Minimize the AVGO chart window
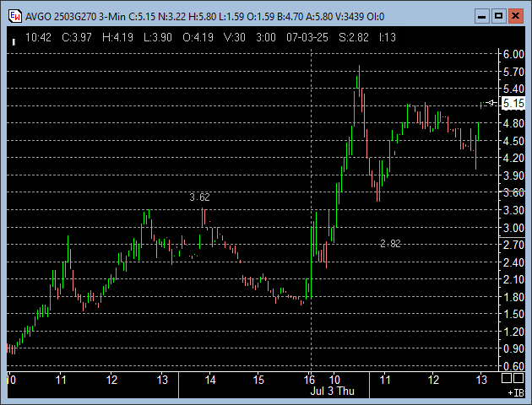The width and height of the screenshot is (532, 405). pos(481,16)
